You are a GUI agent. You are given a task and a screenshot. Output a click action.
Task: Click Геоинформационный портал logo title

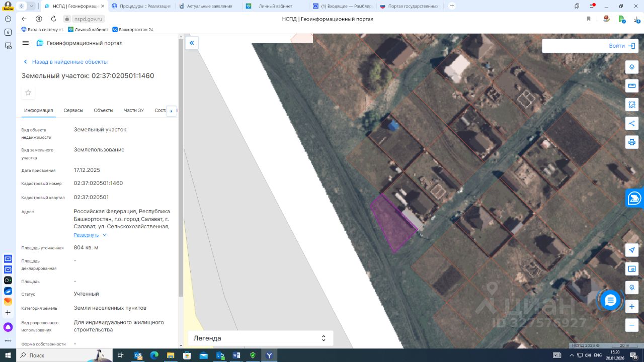coord(79,43)
